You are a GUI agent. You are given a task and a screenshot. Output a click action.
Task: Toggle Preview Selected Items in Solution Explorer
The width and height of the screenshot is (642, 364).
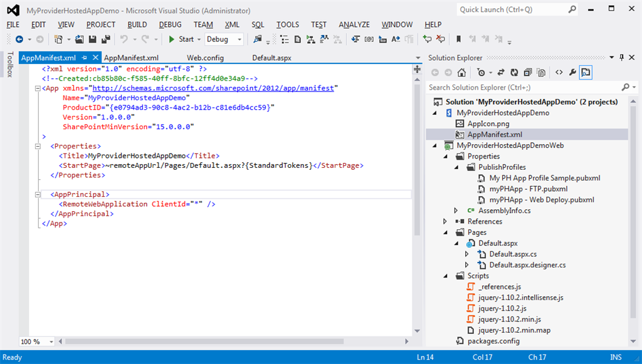pos(586,73)
